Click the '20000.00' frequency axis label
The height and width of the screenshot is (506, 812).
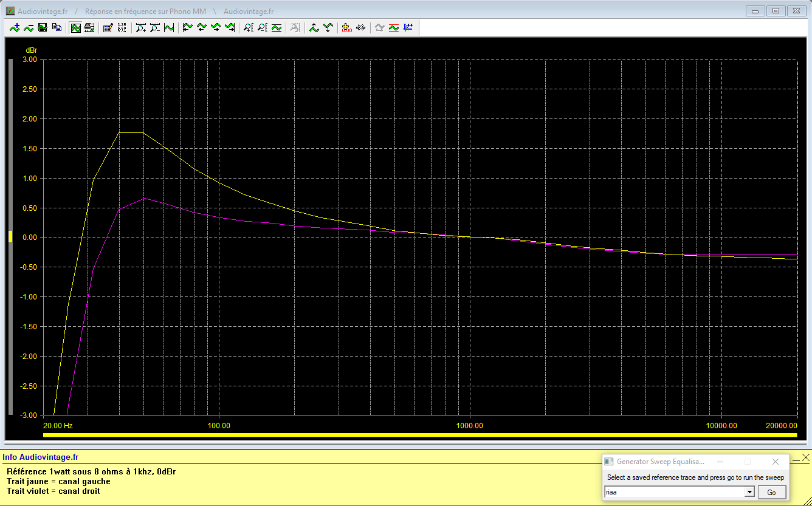pos(782,426)
